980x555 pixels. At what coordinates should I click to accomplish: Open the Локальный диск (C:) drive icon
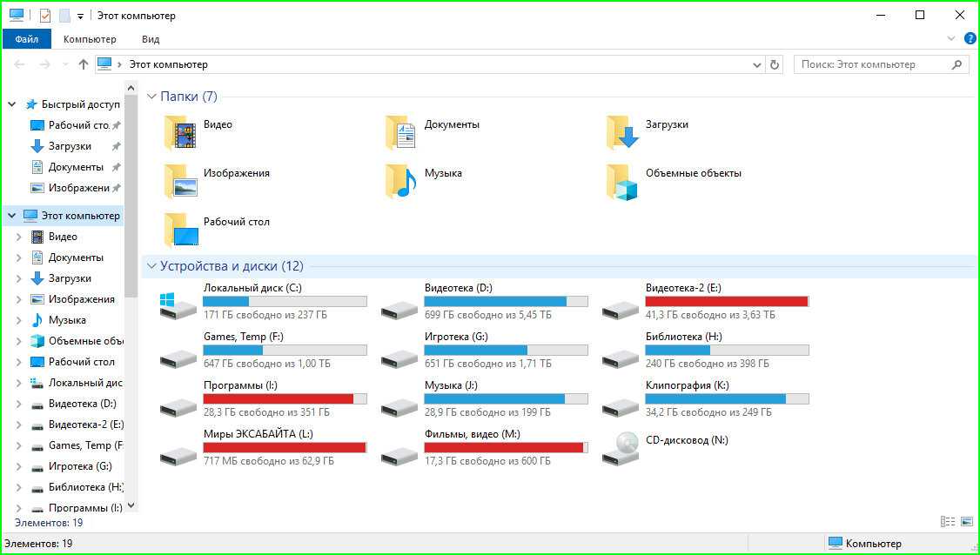coord(178,304)
